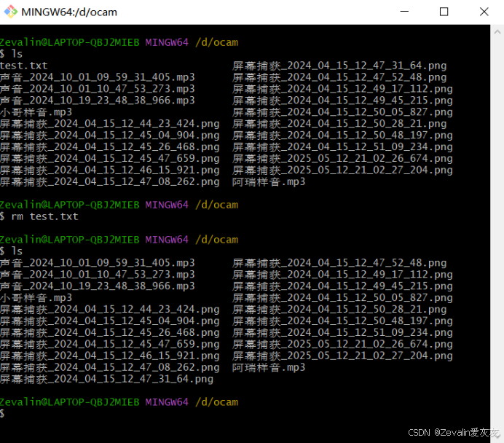
Task: Select 屏幕捕获_2024_04_15_12_49_45_215.png in second ls listing
Action: pyautogui.click(x=342, y=286)
